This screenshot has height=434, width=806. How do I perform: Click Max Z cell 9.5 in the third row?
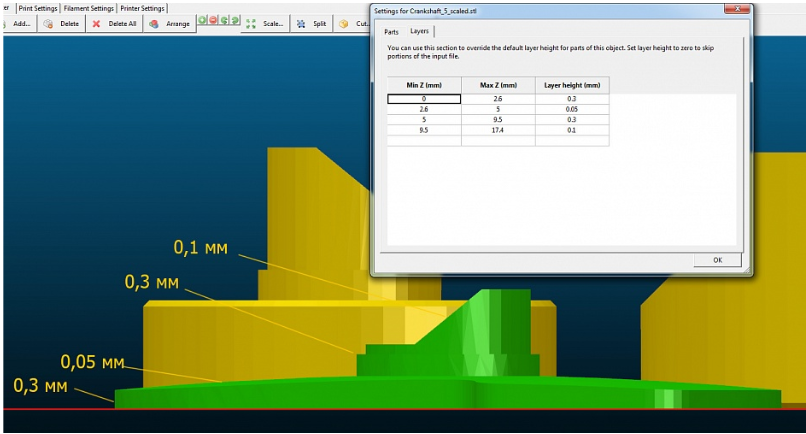498,120
